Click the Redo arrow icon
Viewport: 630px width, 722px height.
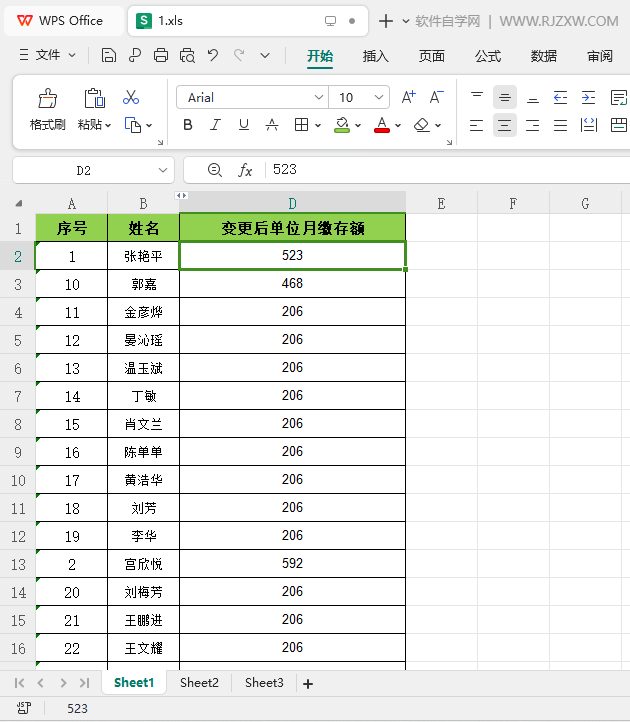pos(239,56)
